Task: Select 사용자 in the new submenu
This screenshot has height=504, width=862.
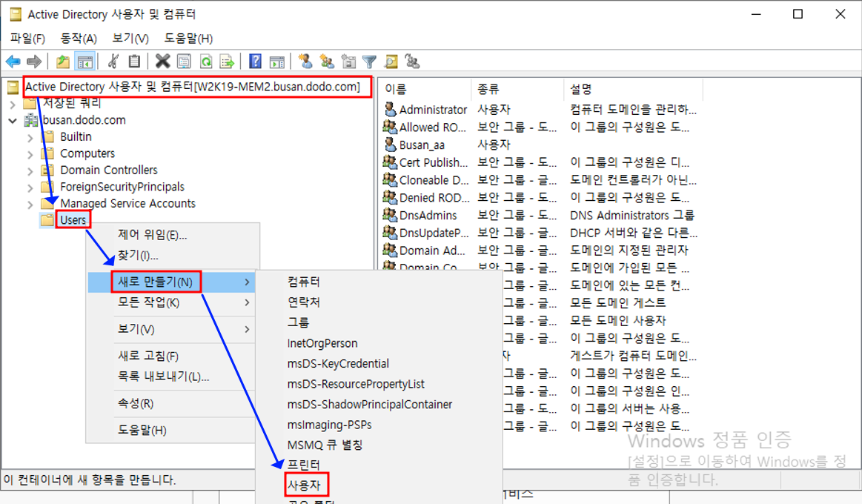Action: 304,485
